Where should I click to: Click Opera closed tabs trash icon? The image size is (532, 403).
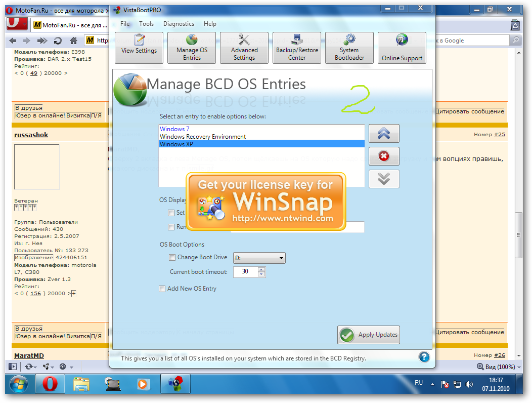pos(515,25)
